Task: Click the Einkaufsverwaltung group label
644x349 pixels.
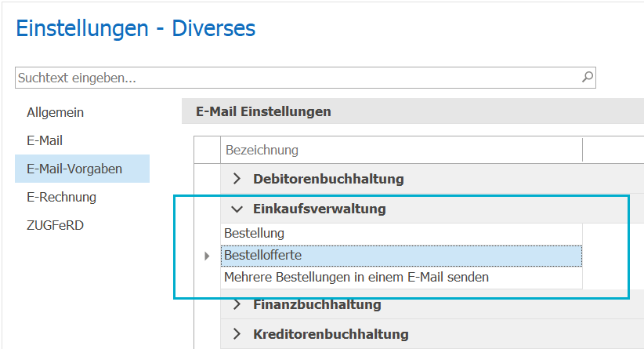Action: tap(319, 209)
